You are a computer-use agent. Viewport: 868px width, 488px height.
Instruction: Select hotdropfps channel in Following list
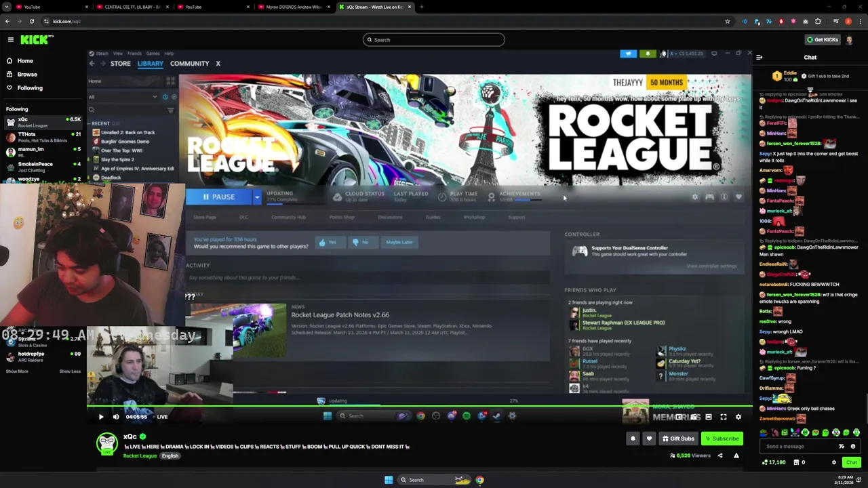(x=43, y=356)
